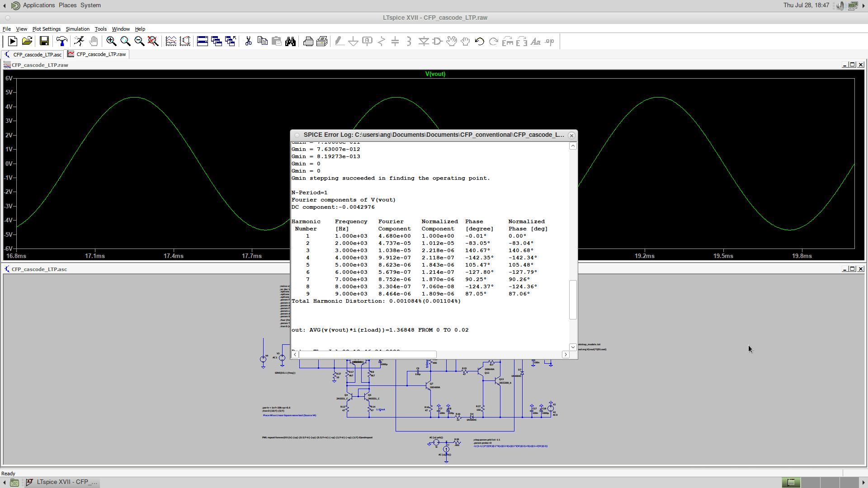Open the Simulation menu

click(x=78, y=29)
